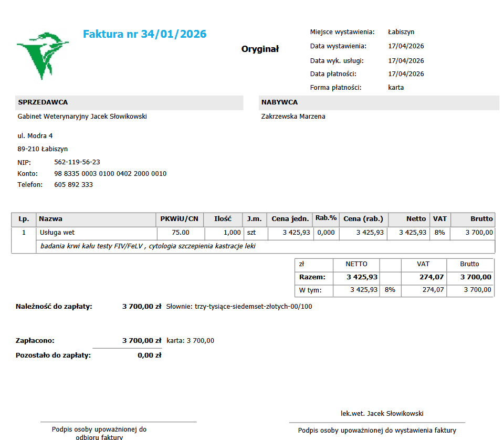The image size is (504, 440).
Task: Click the item description line badania krwi kału
Action: (x=148, y=246)
